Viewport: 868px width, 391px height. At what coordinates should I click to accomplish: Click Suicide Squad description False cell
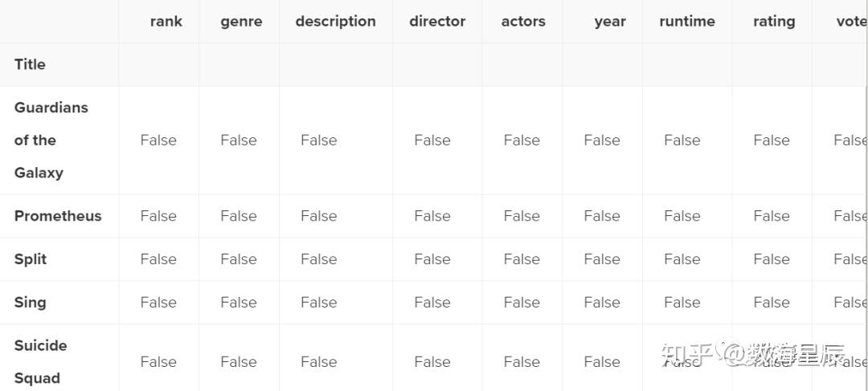pyautogui.click(x=319, y=362)
